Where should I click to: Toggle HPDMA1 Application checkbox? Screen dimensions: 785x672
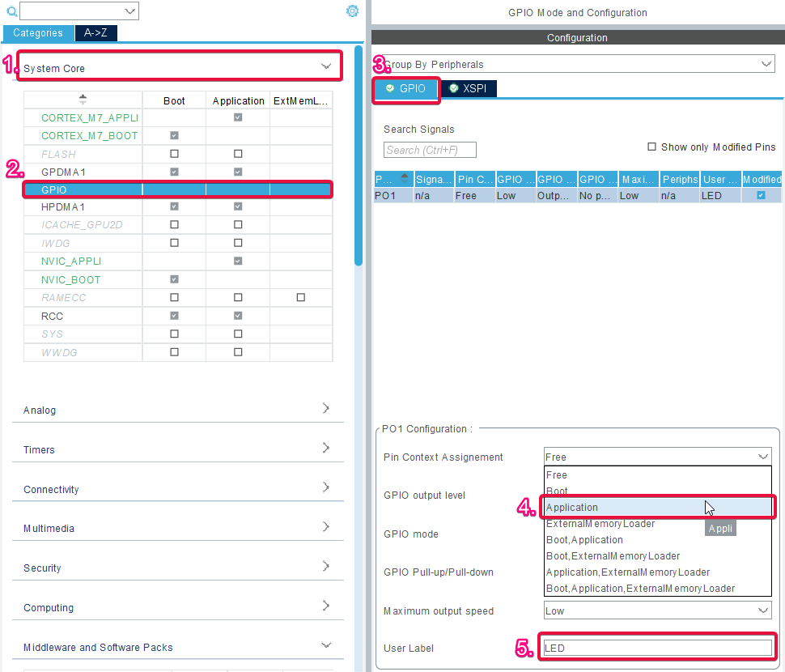[x=238, y=206]
